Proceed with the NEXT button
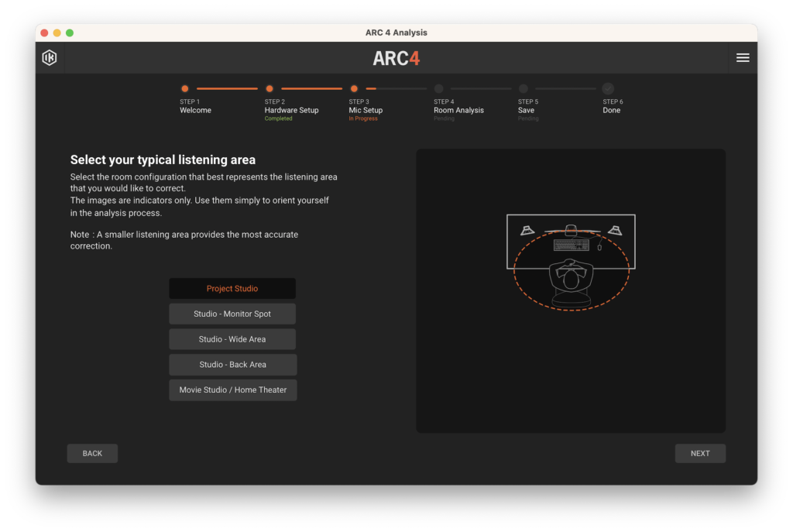Image resolution: width=793 pixels, height=532 pixels. coord(700,454)
